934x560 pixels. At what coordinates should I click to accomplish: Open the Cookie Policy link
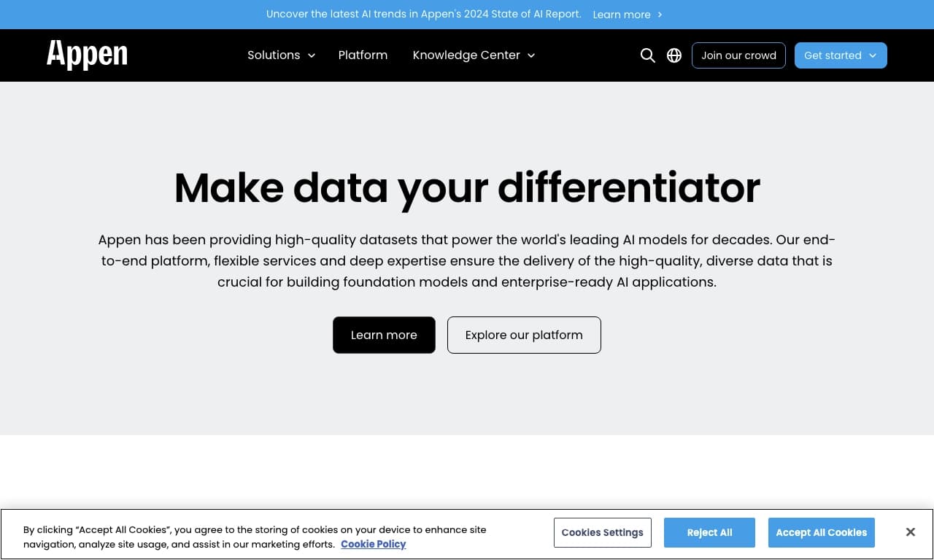point(373,544)
